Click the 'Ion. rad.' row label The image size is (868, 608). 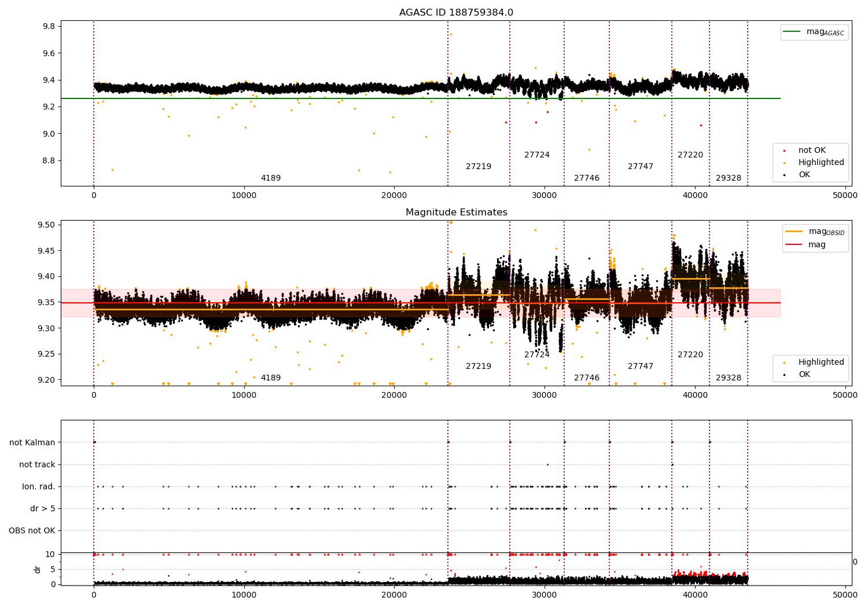coord(39,486)
